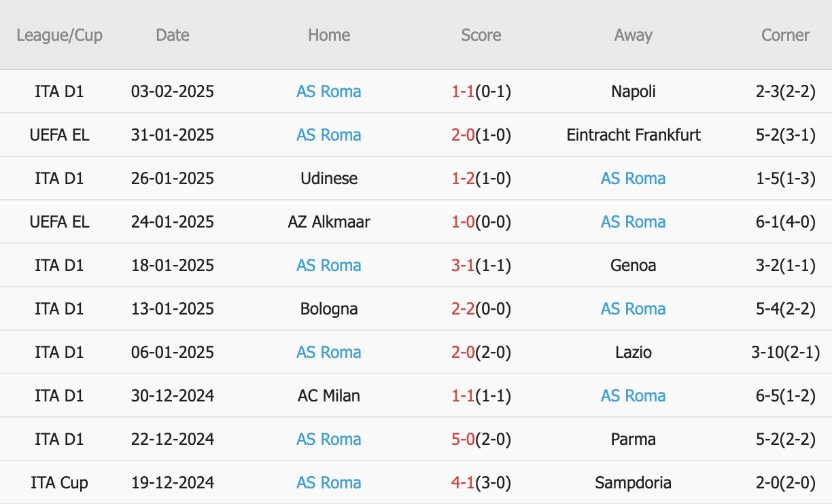Click the Corner column header

[x=786, y=35]
